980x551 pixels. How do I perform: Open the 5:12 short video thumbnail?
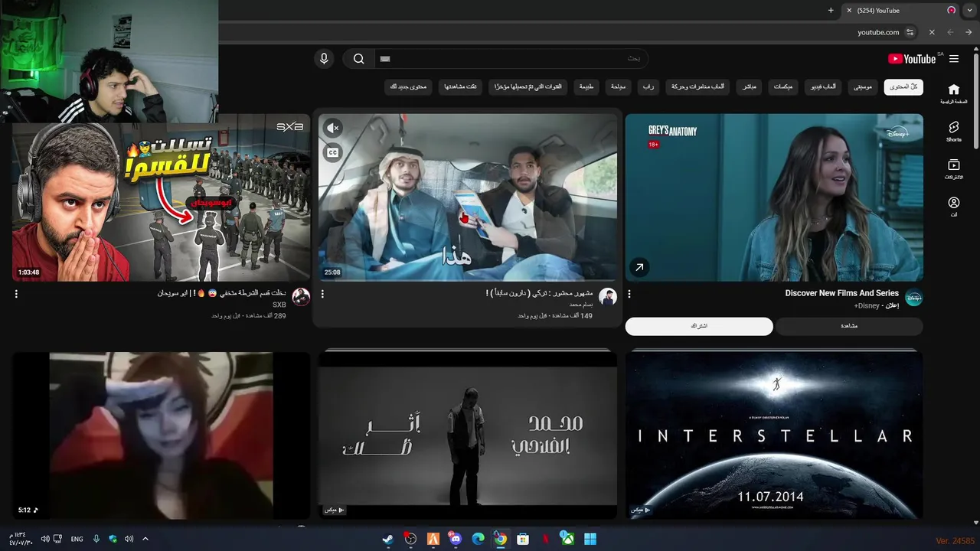pyautogui.click(x=162, y=435)
